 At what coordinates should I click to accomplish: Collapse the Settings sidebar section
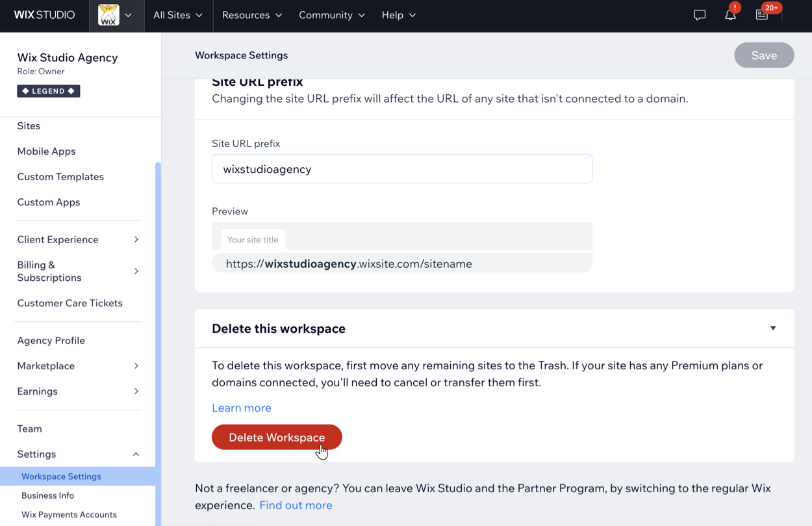[x=136, y=454]
